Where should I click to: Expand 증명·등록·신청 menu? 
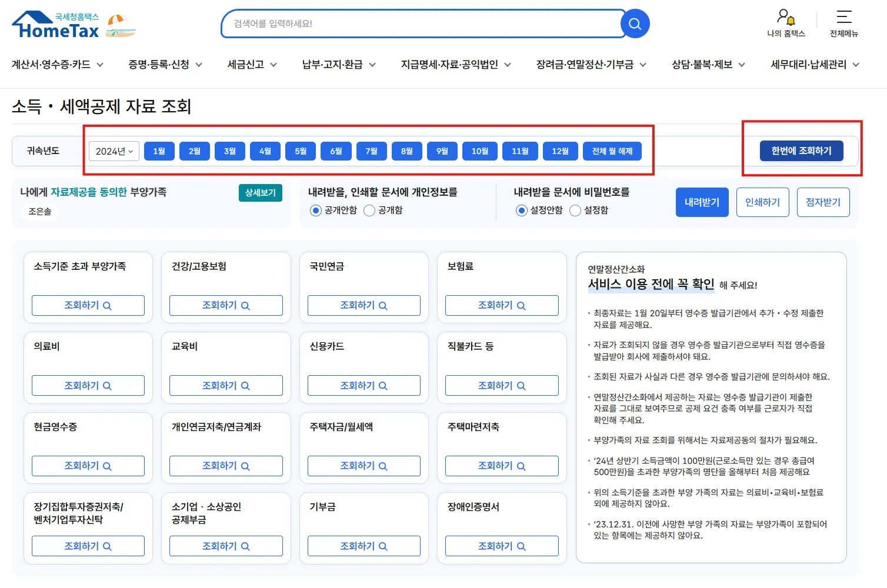165,65
